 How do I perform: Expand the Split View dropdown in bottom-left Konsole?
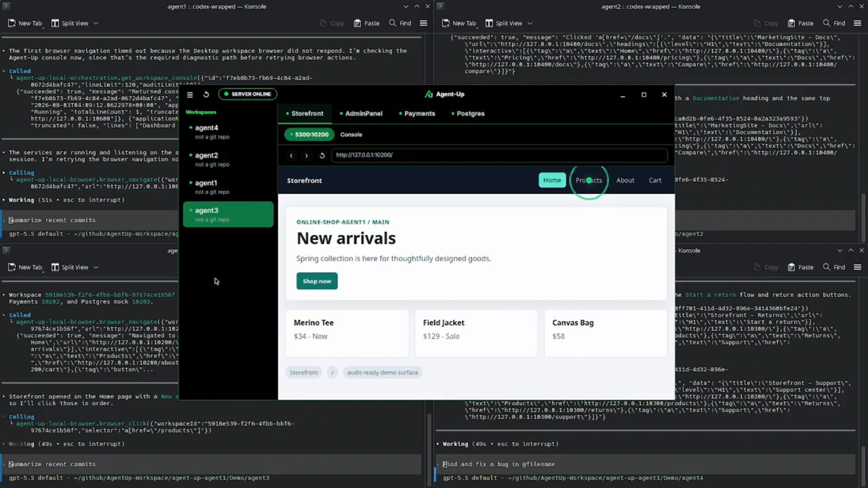[96, 267]
